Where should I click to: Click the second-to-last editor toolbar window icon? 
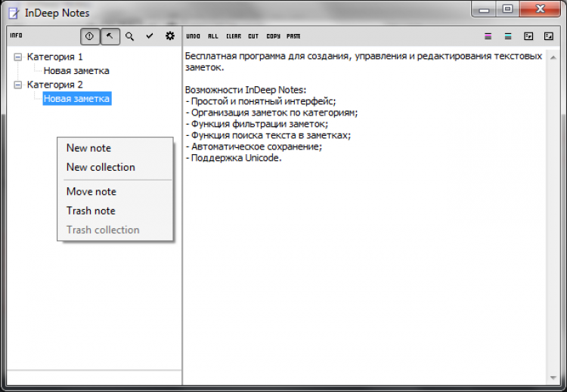pyautogui.click(x=528, y=36)
